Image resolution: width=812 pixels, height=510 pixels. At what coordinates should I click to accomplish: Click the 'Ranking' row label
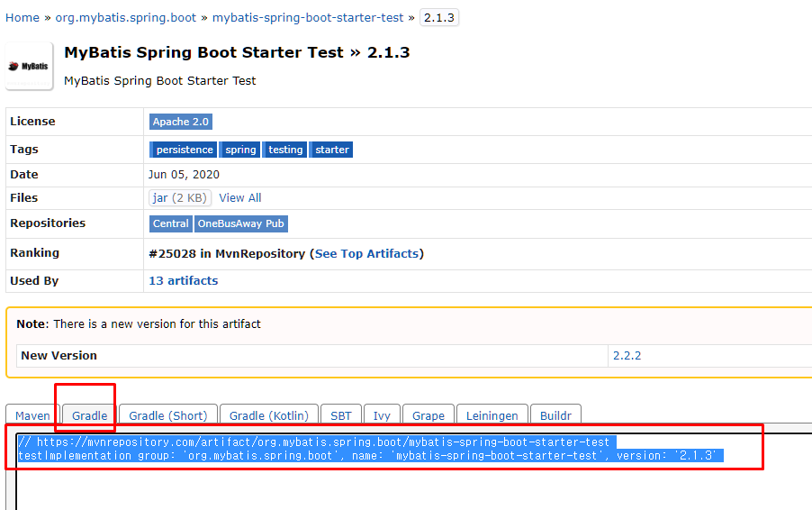[x=35, y=253]
